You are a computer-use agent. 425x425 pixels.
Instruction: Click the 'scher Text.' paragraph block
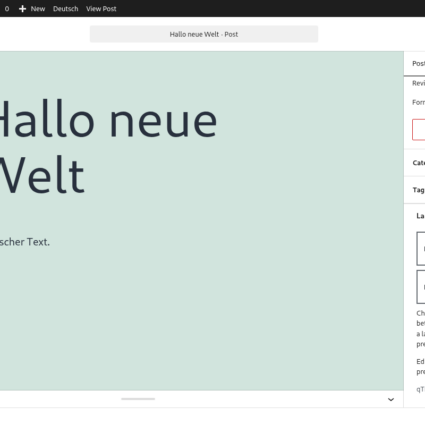pos(25,242)
